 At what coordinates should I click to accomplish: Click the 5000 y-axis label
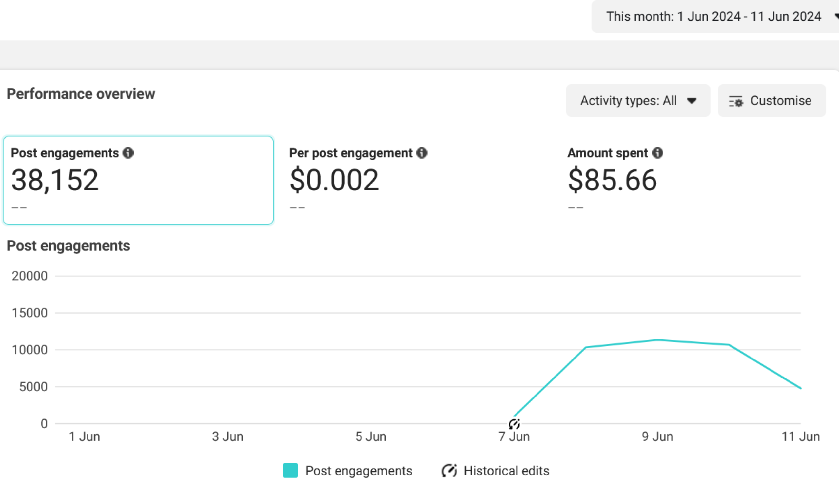[x=33, y=387]
